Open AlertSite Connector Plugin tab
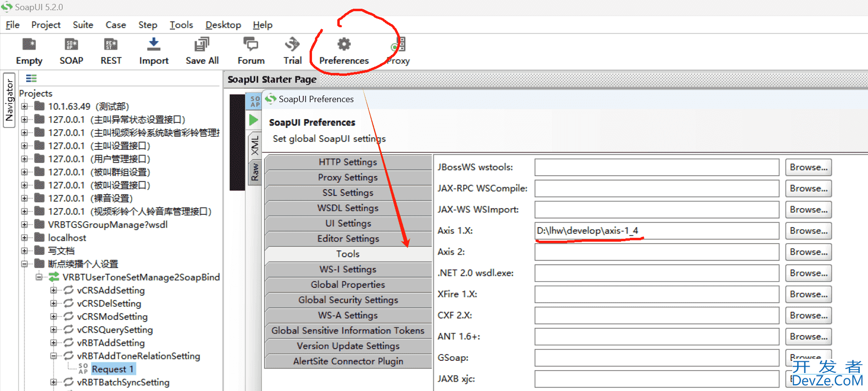Screen dimensions: 868x391 click(348, 361)
